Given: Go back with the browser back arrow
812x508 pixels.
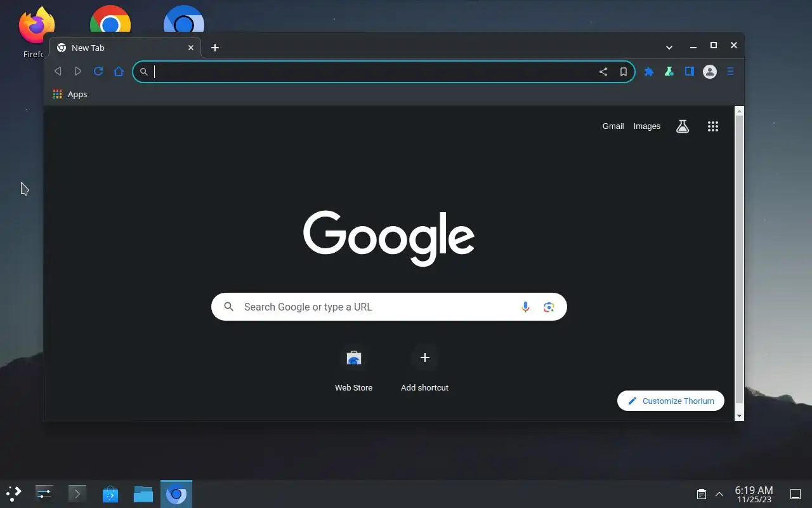Looking at the screenshot, I should point(58,71).
